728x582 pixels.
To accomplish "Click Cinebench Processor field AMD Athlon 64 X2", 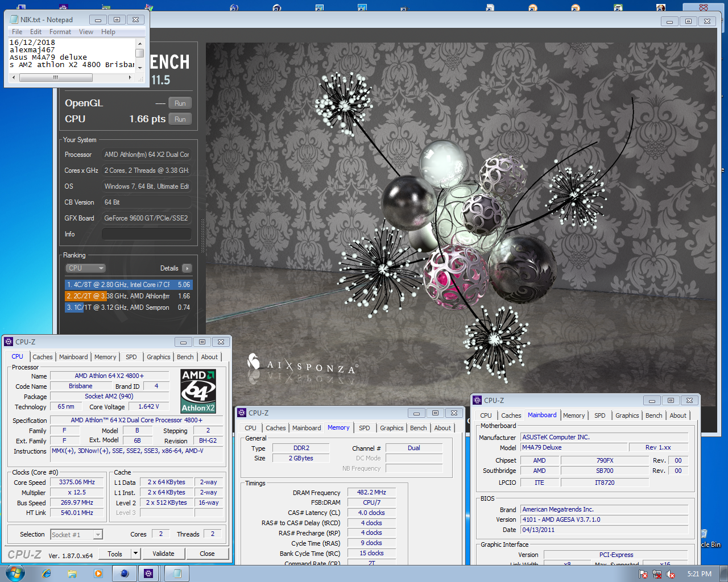I will [x=147, y=155].
